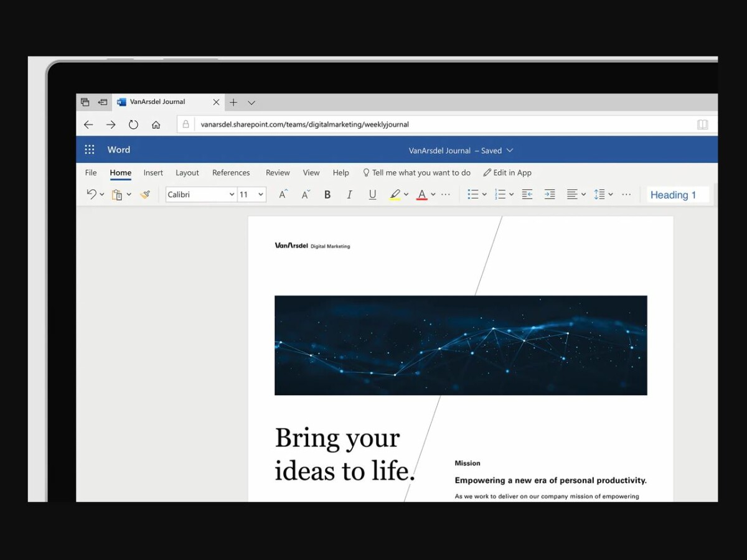Switch to the Insert tab
747x560 pixels.
tap(153, 173)
